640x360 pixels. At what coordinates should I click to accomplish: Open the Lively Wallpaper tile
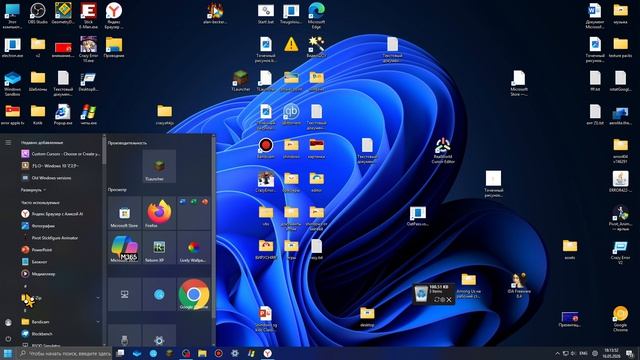coord(194,248)
